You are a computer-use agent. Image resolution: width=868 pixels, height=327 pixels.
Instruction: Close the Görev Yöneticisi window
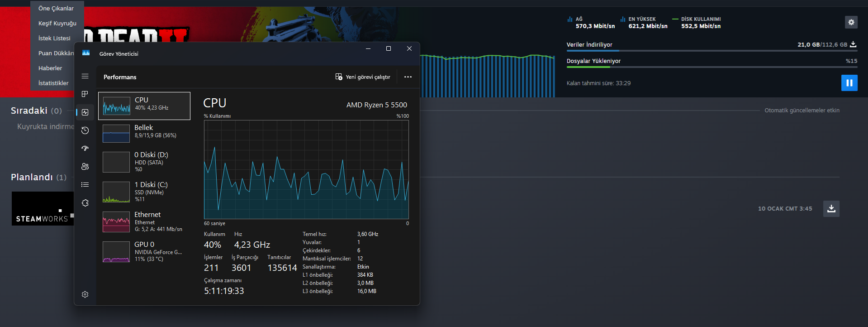tap(409, 49)
